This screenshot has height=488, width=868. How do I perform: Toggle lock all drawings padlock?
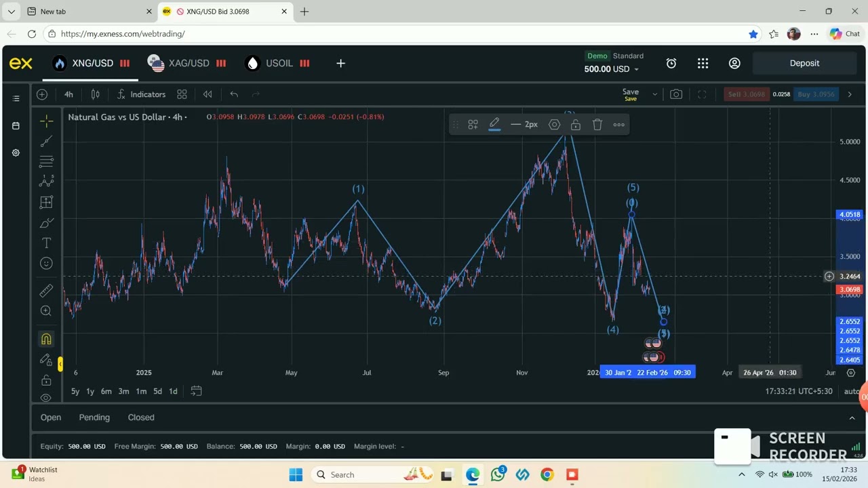[x=46, y=380]
